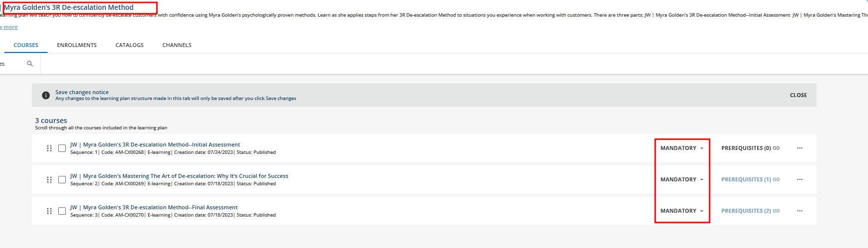Click drag handle for Mastering The Art course
This screenshot has width=868, height=248.
click(x=49, y=179)
